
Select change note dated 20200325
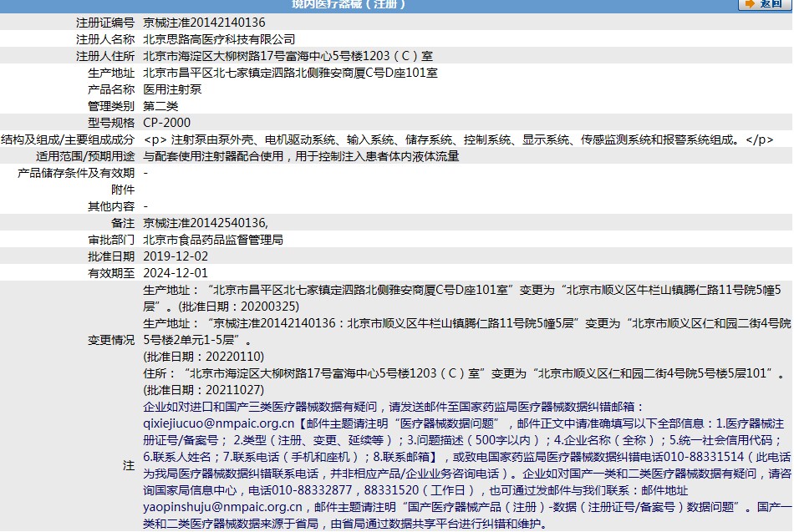click(x=462, y=298)
